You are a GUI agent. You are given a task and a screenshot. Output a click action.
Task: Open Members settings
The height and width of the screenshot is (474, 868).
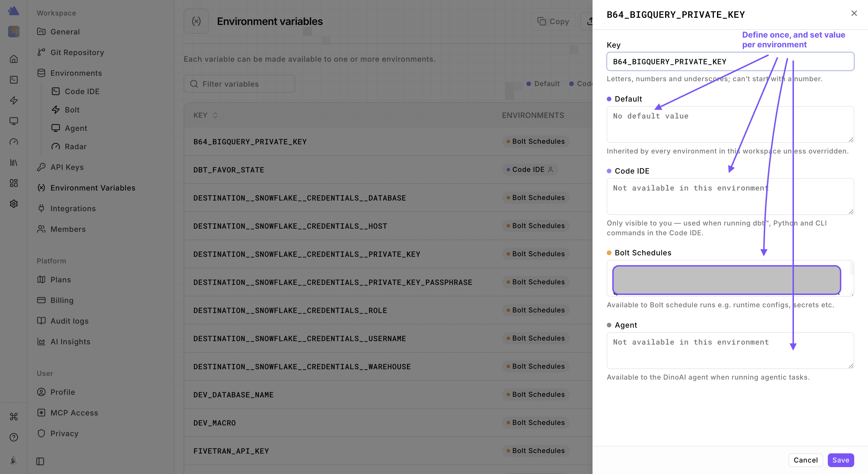point(61,229)
